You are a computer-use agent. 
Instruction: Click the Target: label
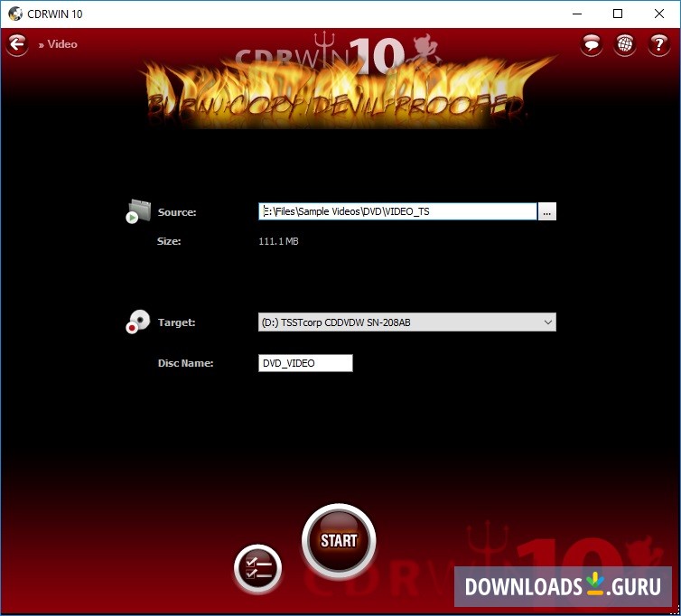point(176,322)
